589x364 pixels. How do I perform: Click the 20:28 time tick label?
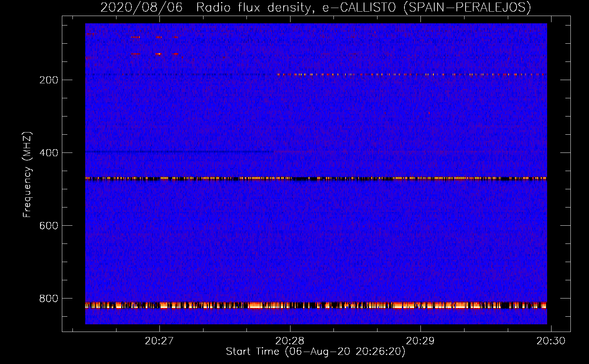pos(290,341)
